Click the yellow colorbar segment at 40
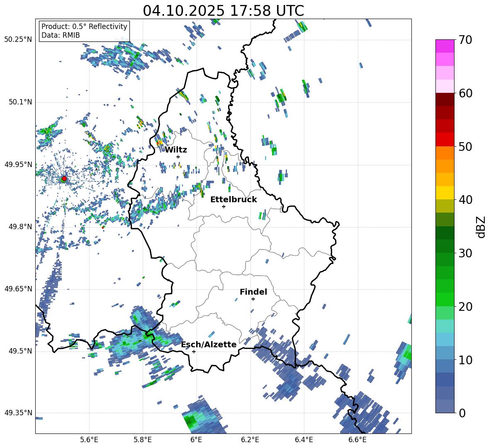This screenshot has width=491, height=448. tap(445, 193)
